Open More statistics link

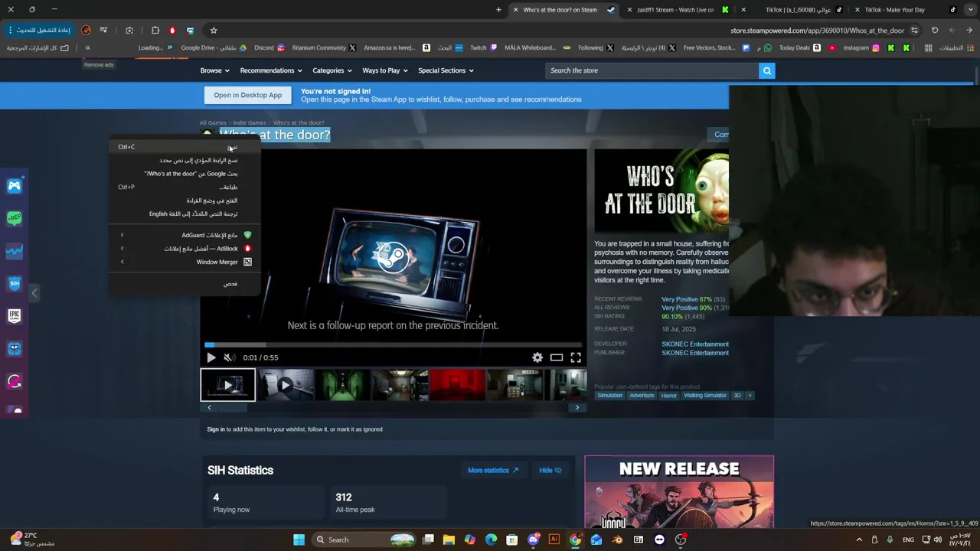coord(493,471)
